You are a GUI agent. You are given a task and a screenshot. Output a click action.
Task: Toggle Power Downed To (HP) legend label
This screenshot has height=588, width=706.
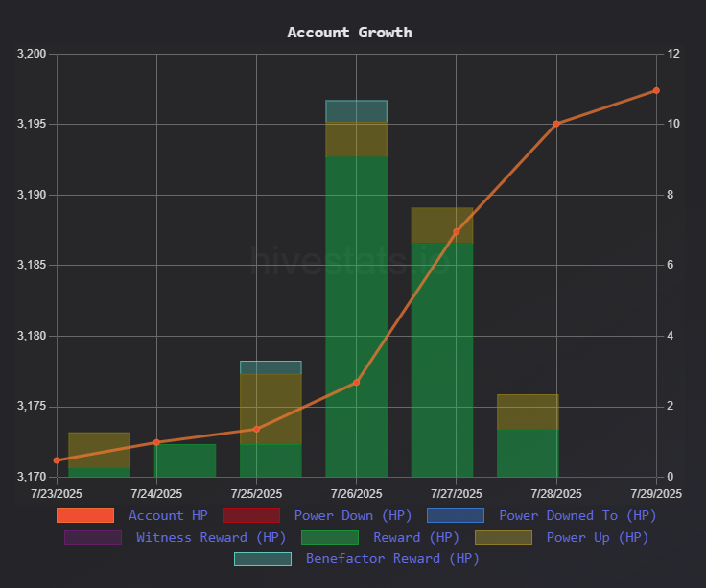(x=577, y=515)
